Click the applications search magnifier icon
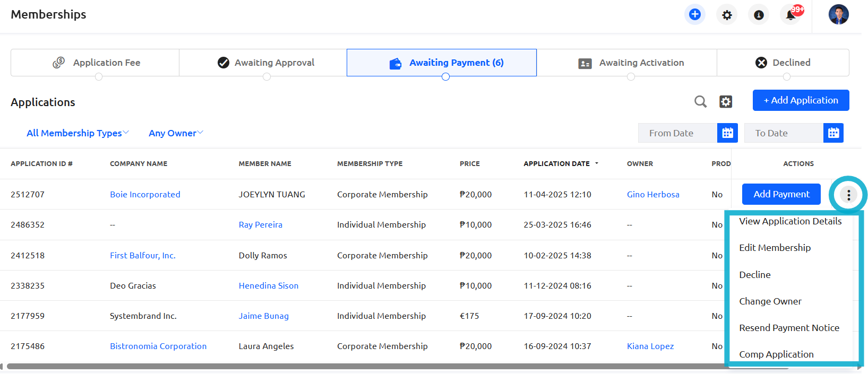Viewport: 868px width, 374px height. click(700, 101)
